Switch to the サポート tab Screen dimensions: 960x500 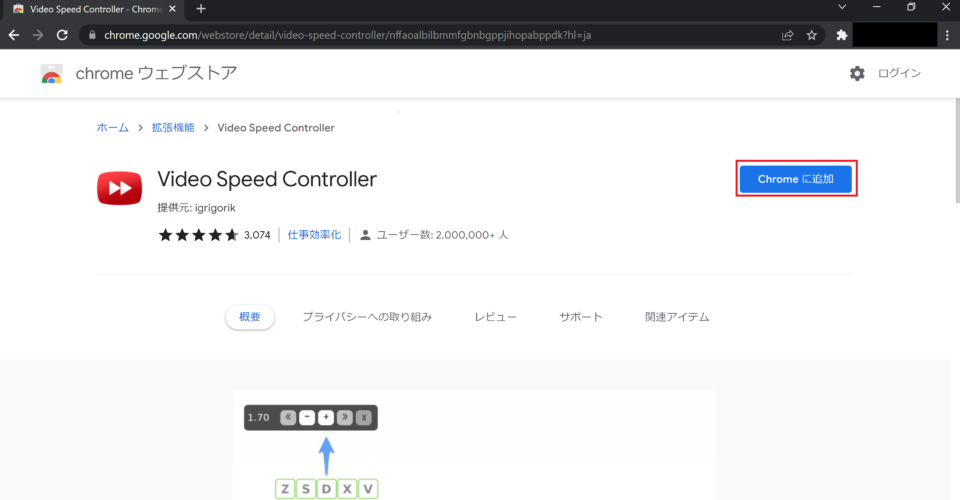(581, 317)
